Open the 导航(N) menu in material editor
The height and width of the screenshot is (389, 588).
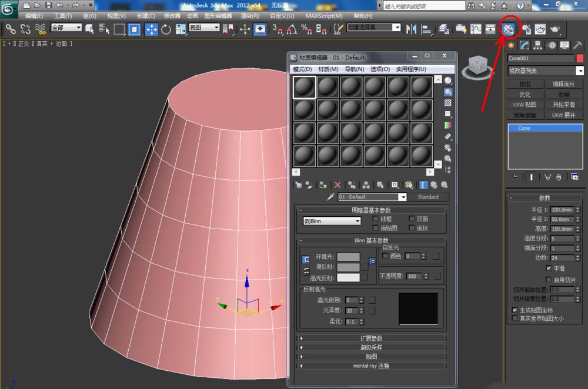point(354,69)
